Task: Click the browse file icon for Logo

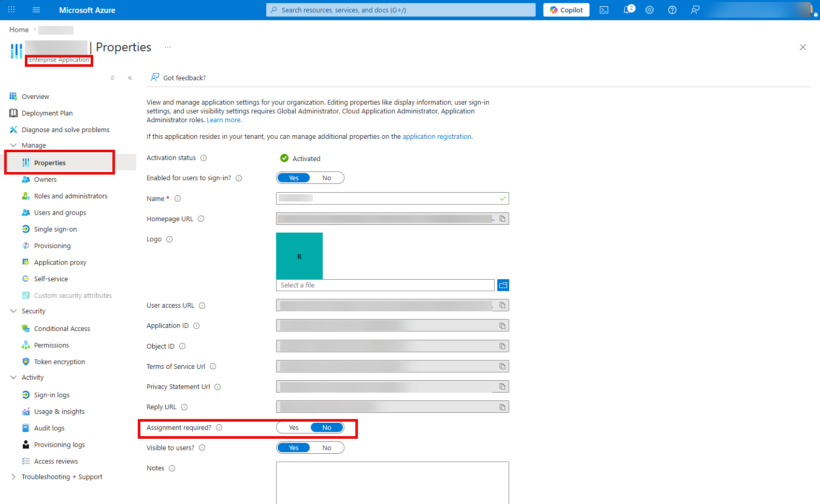Action: (503, 285)
